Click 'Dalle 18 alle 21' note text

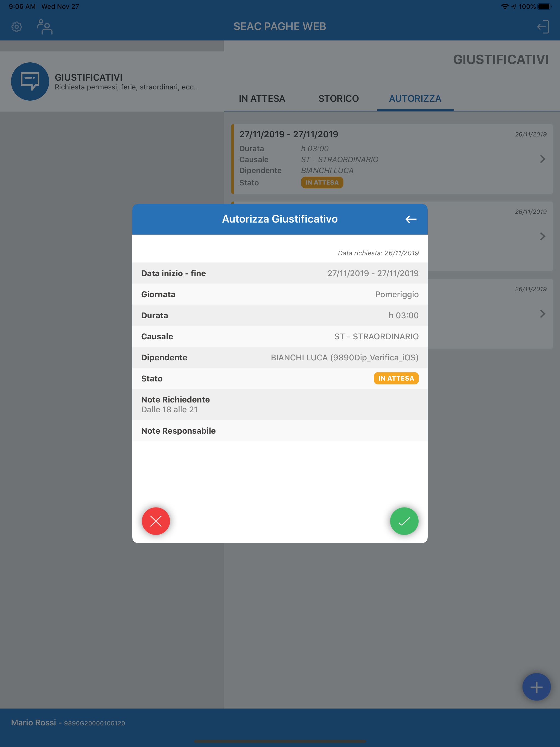click(x=169, y=409)
